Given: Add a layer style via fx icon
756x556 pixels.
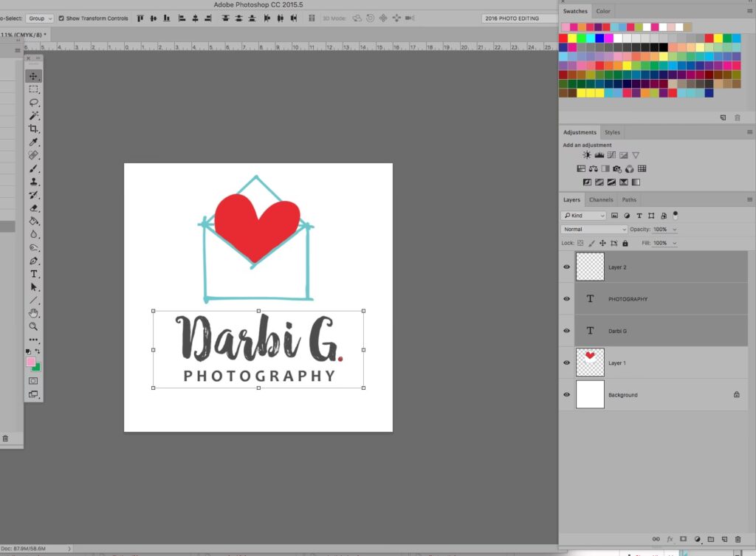Looking at the screenshot, I should [x=670, y=540].
